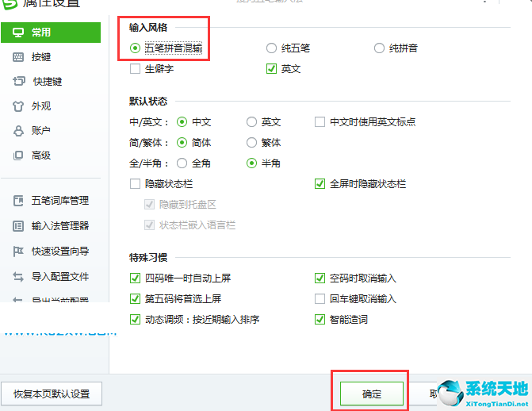Click the shortcut icon beside 快捷键

(19, 81)
